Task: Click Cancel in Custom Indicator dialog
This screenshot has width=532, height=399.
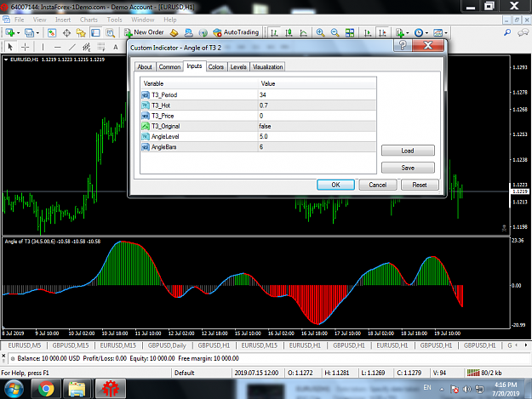Action: click(378, 185)
